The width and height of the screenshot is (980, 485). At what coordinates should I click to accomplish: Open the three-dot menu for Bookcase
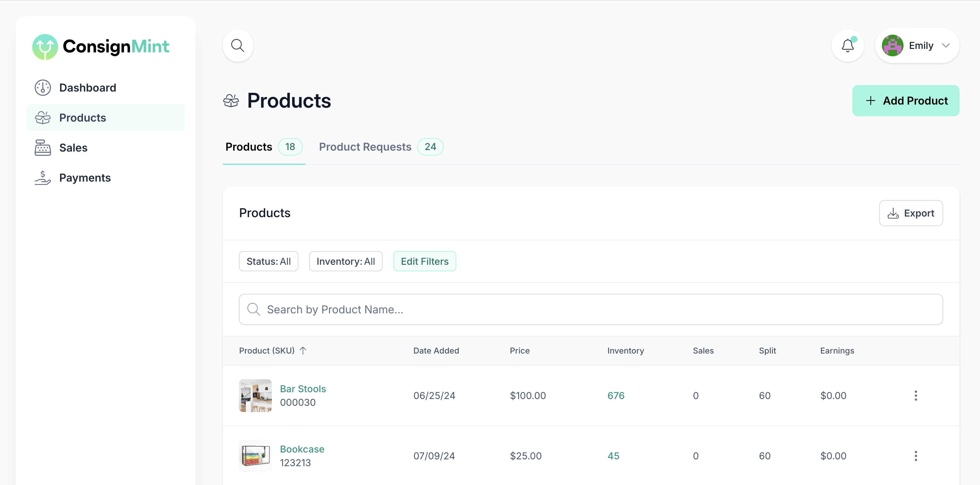(x=915, y=456)
